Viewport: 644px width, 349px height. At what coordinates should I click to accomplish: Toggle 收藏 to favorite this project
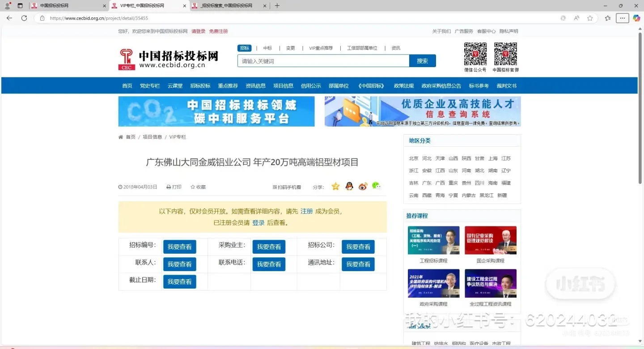point(198,187)
